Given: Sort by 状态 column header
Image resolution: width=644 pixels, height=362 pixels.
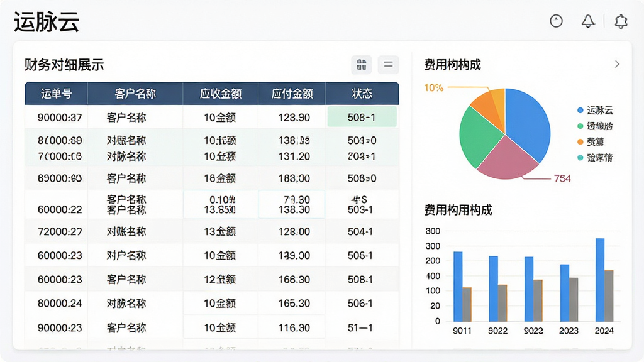Looking at the screenshot, I should coord(362,94).
